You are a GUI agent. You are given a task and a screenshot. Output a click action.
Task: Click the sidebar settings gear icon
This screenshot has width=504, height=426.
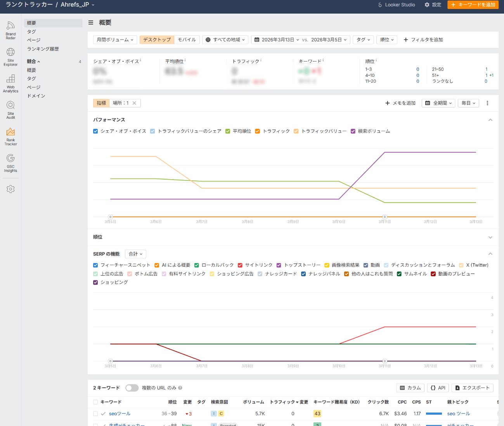[x=10, y=189]
